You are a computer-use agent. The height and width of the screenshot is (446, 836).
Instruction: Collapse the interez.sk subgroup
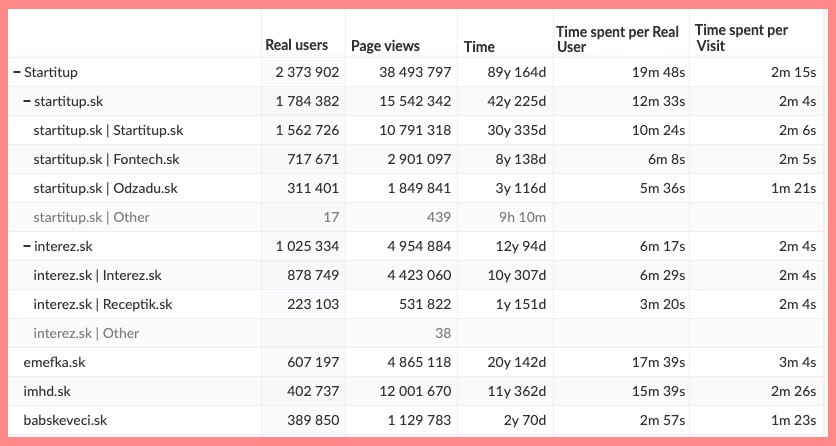pyautogui.click(x=27, y=246)
